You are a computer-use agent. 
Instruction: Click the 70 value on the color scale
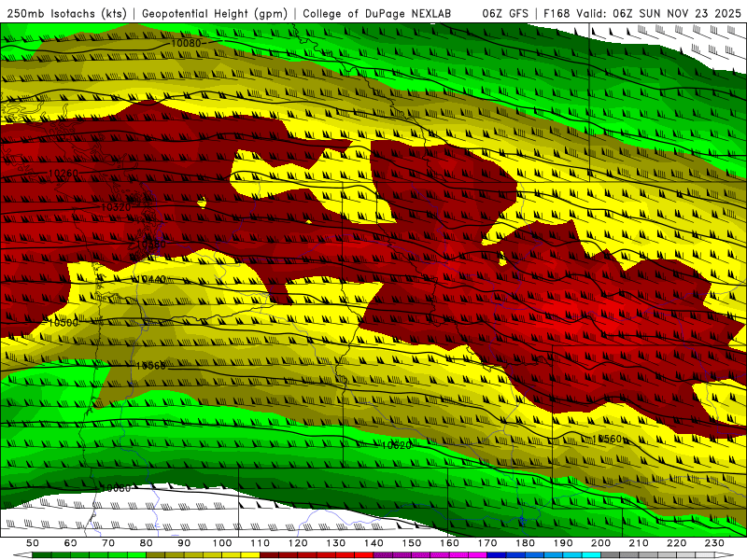point(108,543)
